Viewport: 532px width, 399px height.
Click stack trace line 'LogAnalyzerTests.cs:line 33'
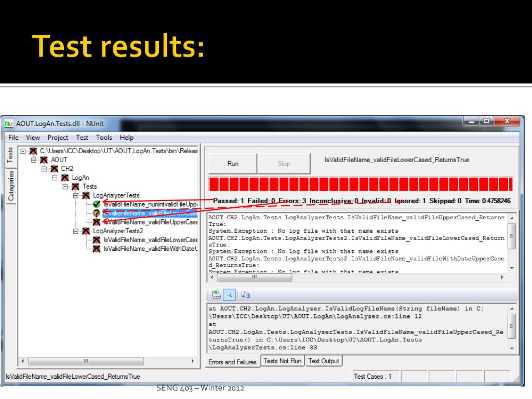pyautogui.click(x=262, y=348)
